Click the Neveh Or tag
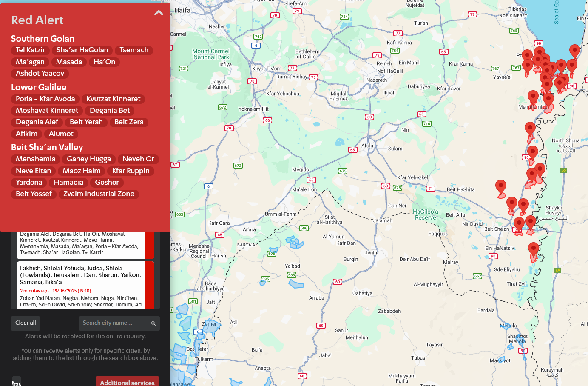The width and height of the screenshot is (588, 386). click(139, 159)
